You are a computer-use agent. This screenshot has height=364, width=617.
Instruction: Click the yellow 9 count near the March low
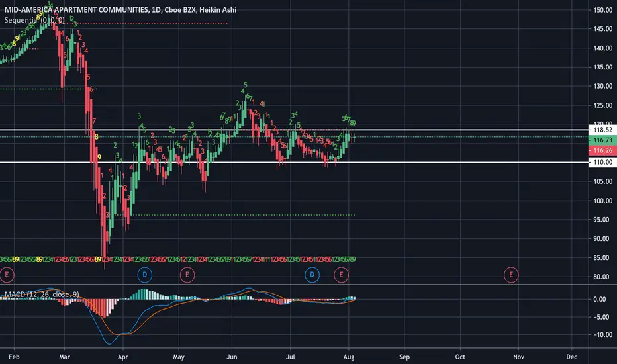(99, 157)
